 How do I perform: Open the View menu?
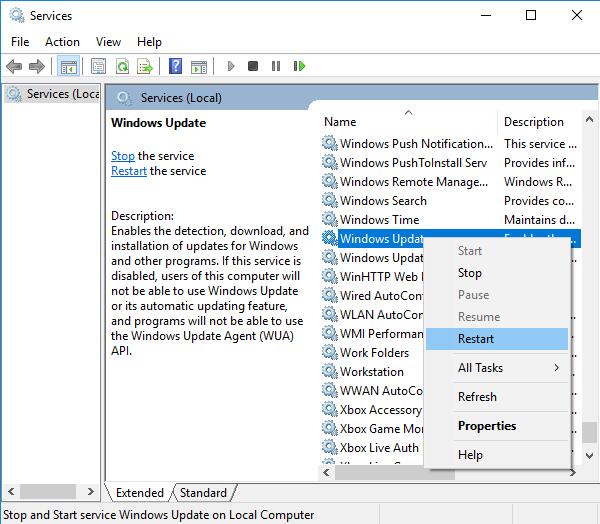tap(108, 42)
